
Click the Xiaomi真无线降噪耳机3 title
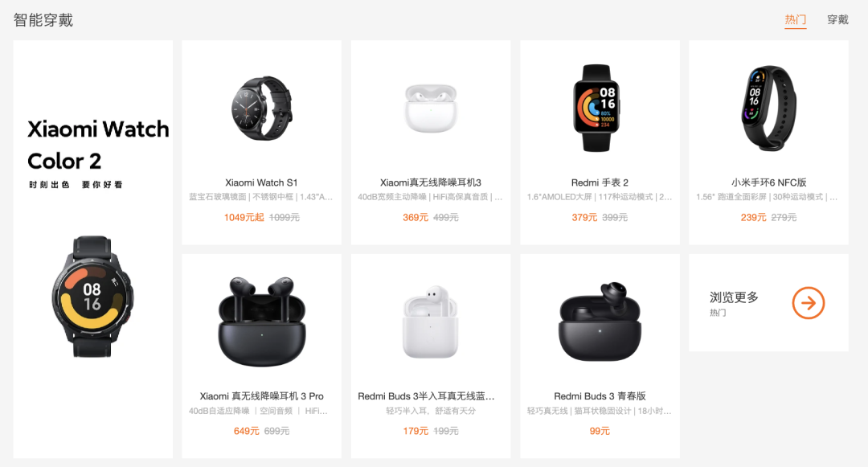pyautogui.click(x=431, y=182)
